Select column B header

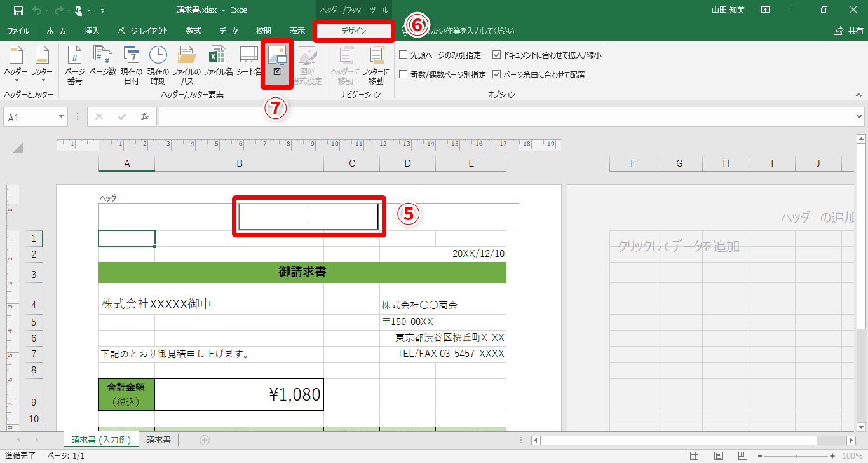[240, 163]
